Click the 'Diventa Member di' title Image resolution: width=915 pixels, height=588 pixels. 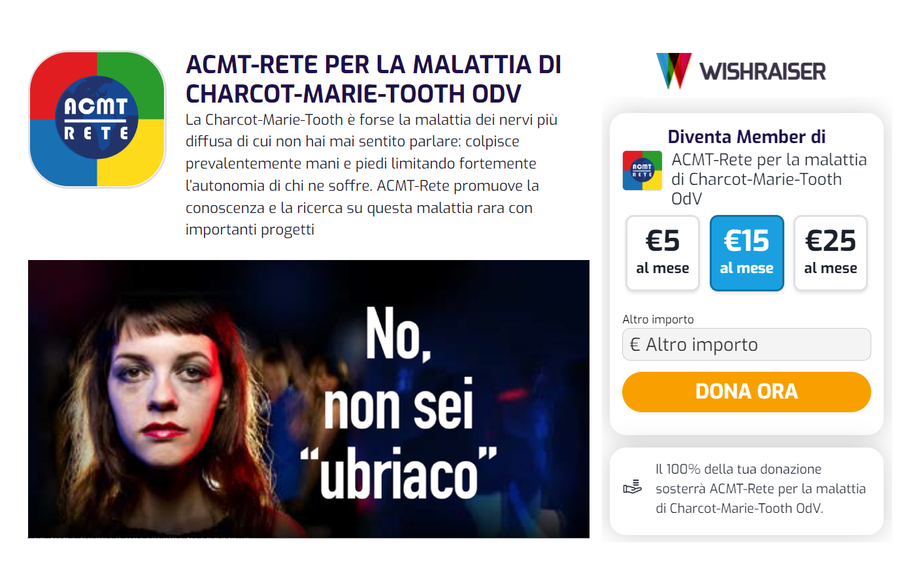[746, 137]
